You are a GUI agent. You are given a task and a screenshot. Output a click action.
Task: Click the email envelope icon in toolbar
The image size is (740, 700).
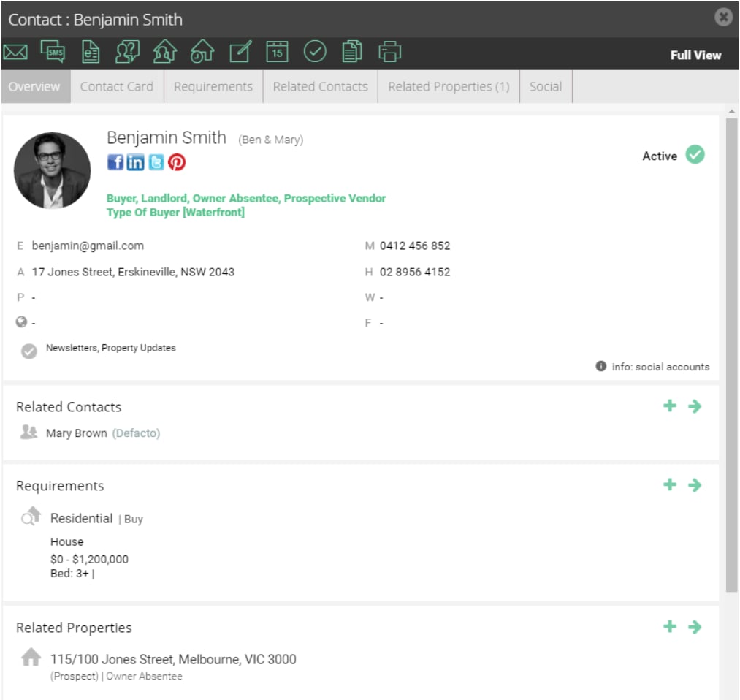point(15,52)
